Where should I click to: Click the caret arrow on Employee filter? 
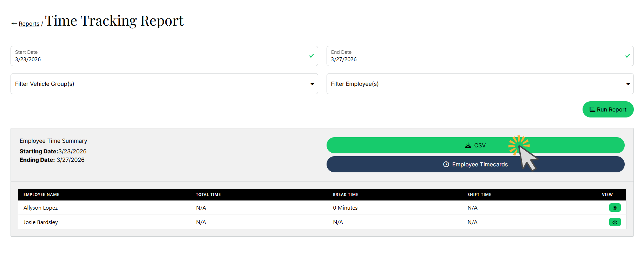pos(628,84)
